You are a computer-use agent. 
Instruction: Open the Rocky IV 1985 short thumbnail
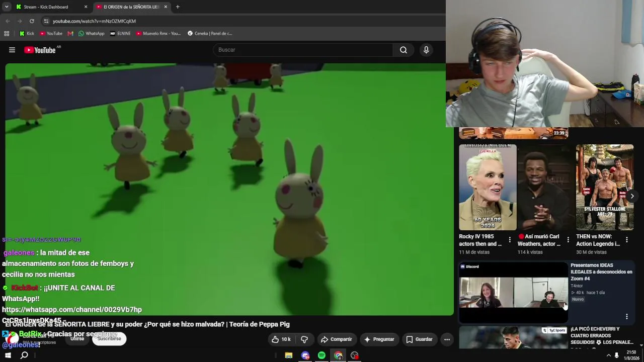pos(488,187)
